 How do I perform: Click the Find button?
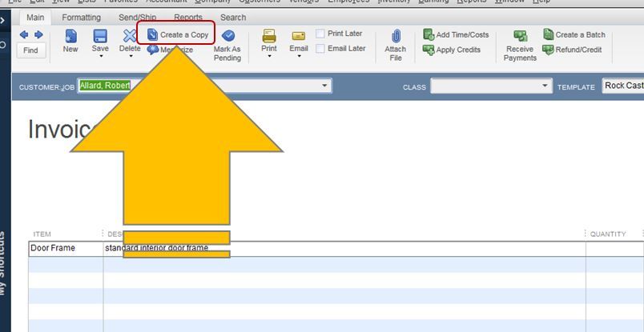coord(30,50)
